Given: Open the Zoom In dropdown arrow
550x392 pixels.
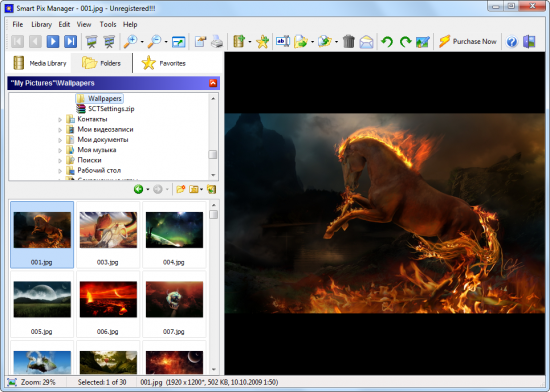Looking at the screenshot, I should click(x=142, y=42).
